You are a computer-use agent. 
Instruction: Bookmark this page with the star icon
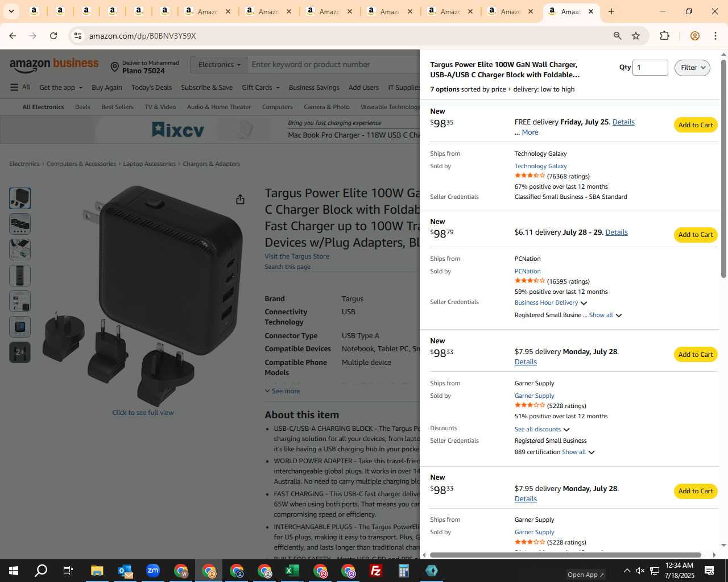(x=636, y=36)
